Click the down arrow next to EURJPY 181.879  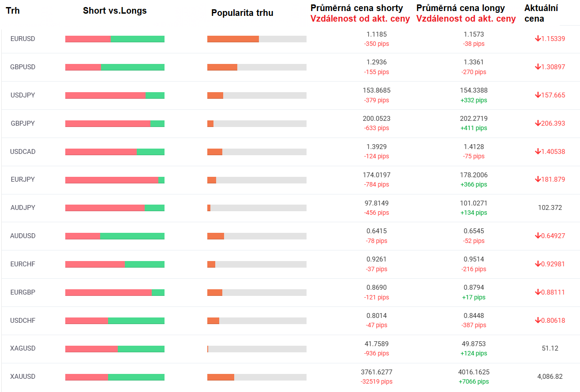coord(538,179)
